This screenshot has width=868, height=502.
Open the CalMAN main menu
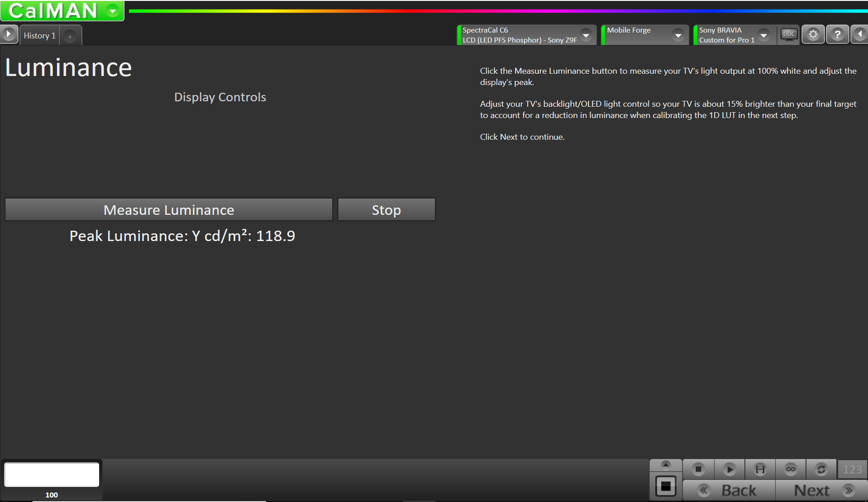click(113, 11)
